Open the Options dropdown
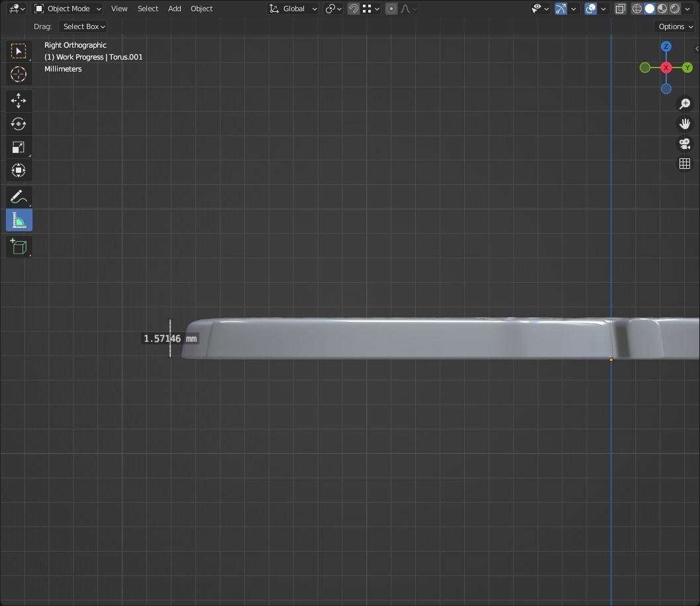The image size is (700, 606). click(675, 26)
